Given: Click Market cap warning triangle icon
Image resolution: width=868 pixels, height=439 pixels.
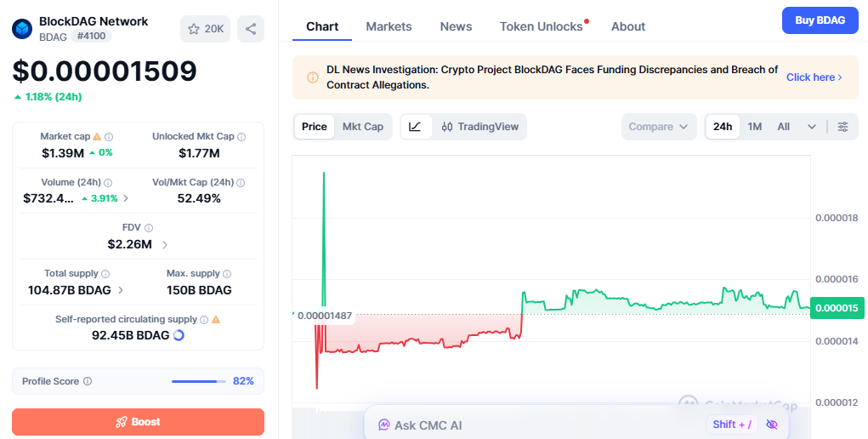Looking at the screenshot, I should coord(97,136).
